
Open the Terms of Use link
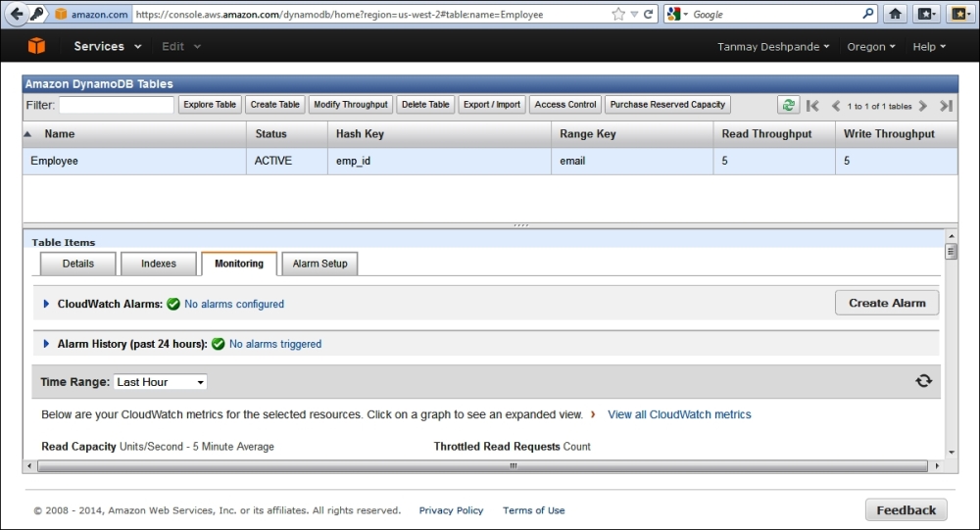click(x=534, y=510)
